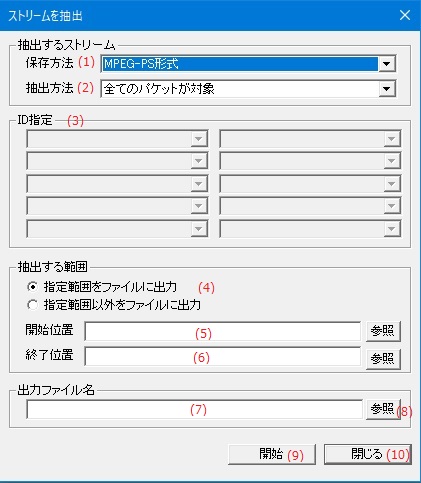Click the 終了位置 input field
Viewport: 421px width, 483px height.
point(223,356)
